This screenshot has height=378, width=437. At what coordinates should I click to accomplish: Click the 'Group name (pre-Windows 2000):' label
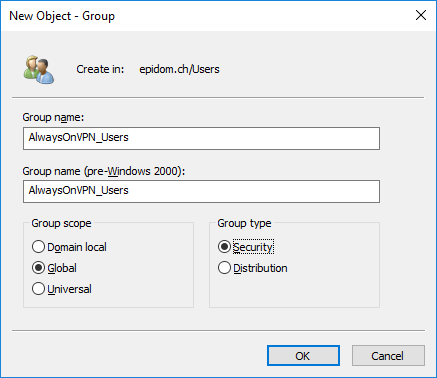(x=104, y=171)
